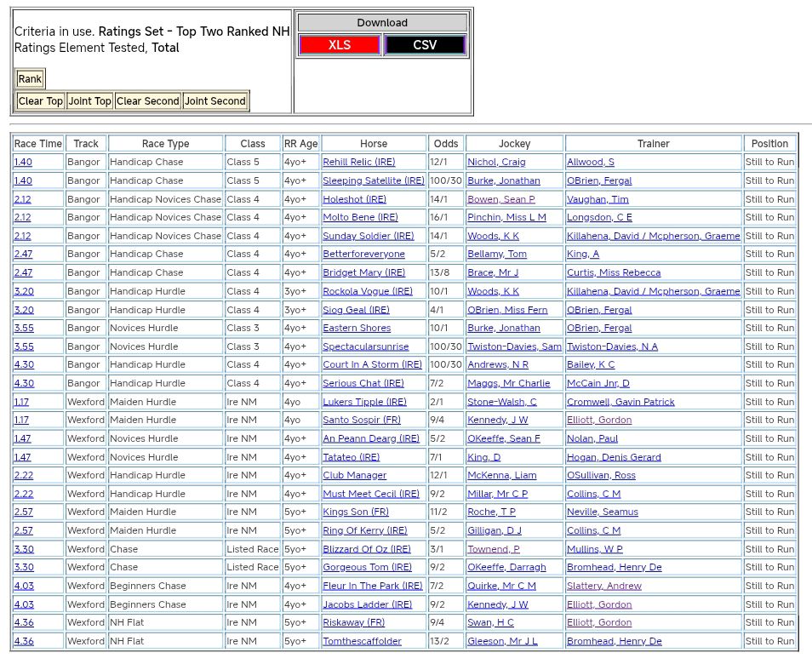Open trainer Mullins, W P link
This screenshot has height=664, width=812.
[x=594, y=549]
